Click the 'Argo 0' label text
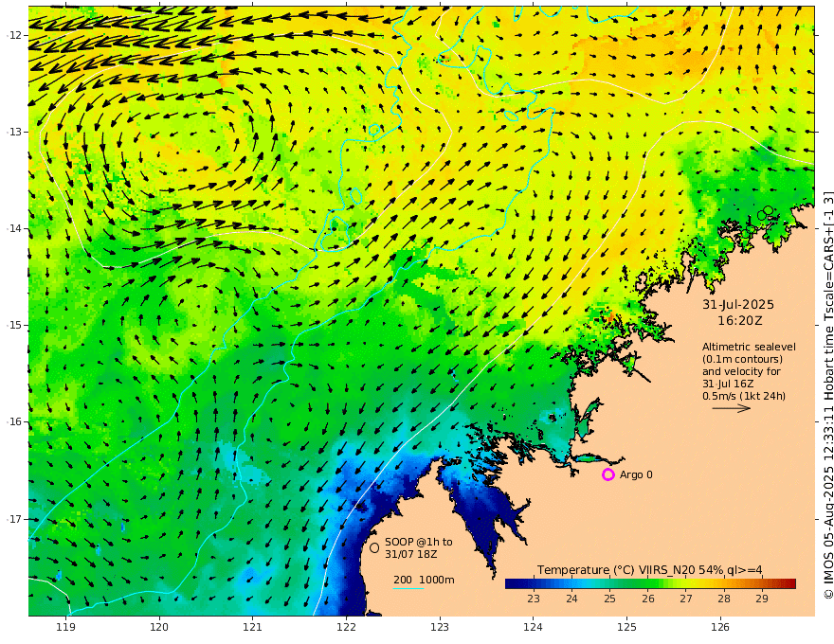The width and height of the screenshot is (834, 644). (x=636, y=475)
